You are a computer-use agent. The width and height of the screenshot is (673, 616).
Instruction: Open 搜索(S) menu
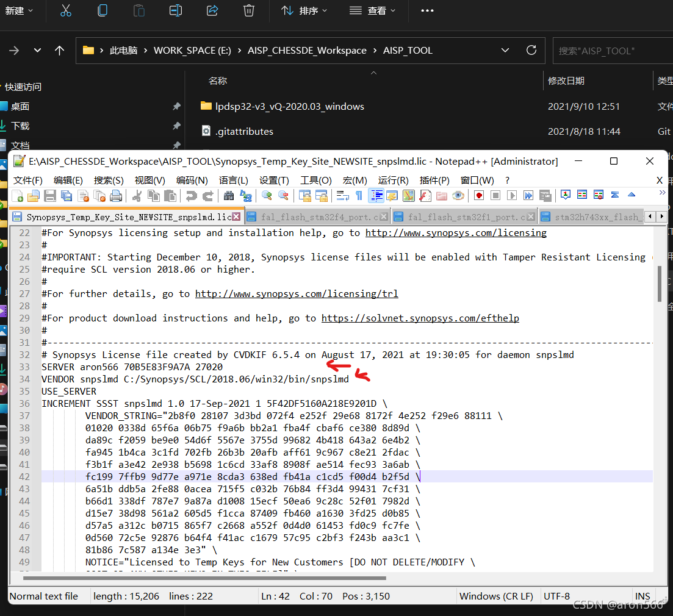point(109,181)
